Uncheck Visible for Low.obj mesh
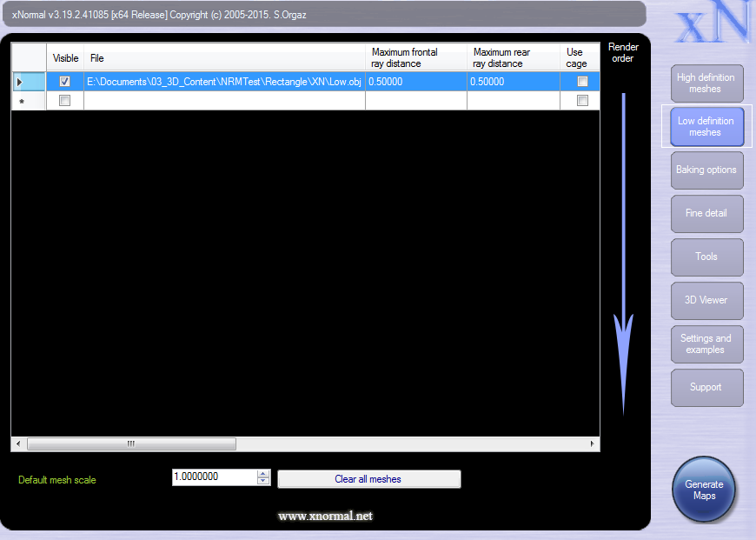 point(64,82)
